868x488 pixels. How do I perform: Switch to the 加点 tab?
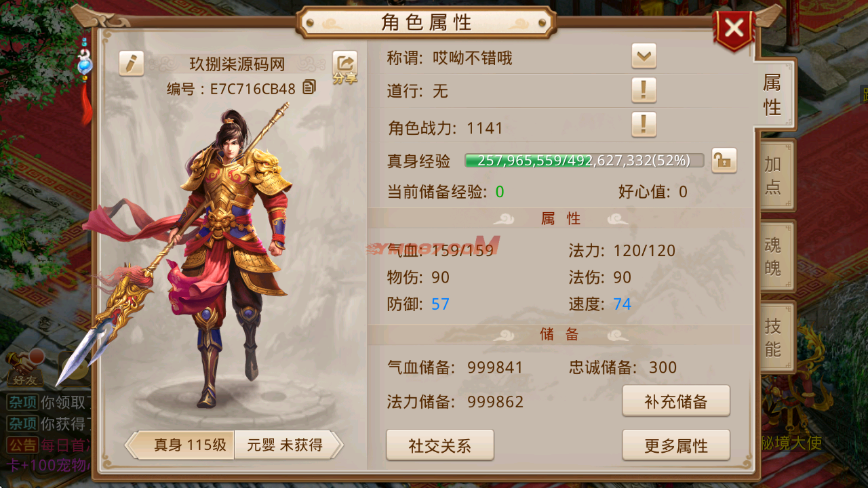click(774, 176)
